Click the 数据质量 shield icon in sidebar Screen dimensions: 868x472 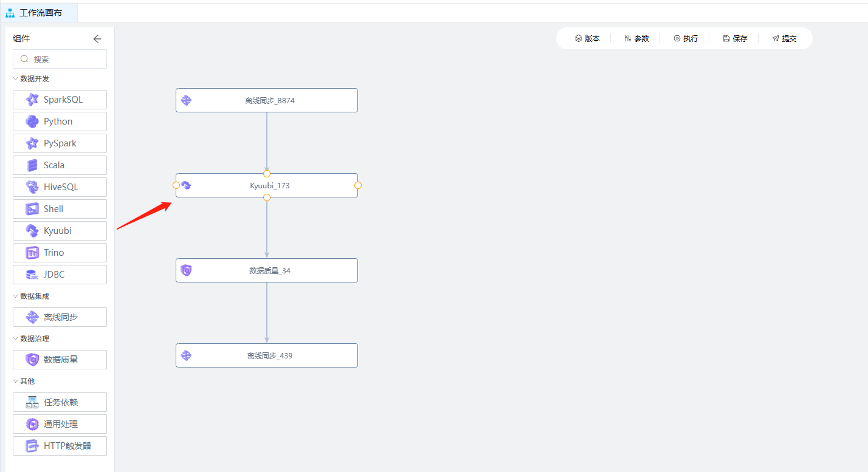pyautogui.click(x=32, y=360)
